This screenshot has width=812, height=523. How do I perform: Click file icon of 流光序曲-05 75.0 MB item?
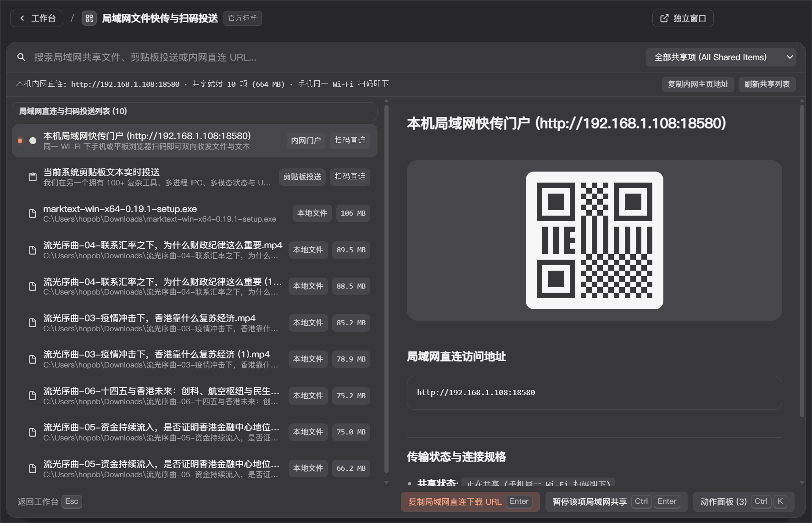(x=33, y=432)
